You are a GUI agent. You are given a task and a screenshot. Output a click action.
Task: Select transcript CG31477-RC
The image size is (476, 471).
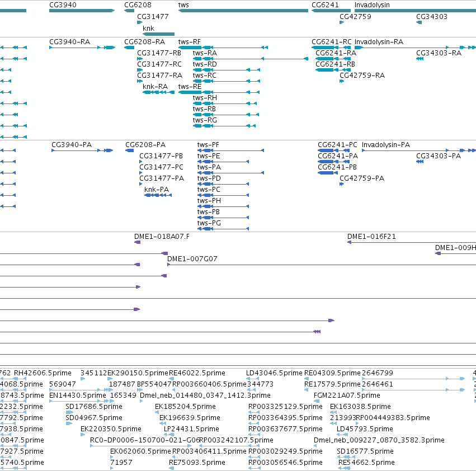click(159, 64)
